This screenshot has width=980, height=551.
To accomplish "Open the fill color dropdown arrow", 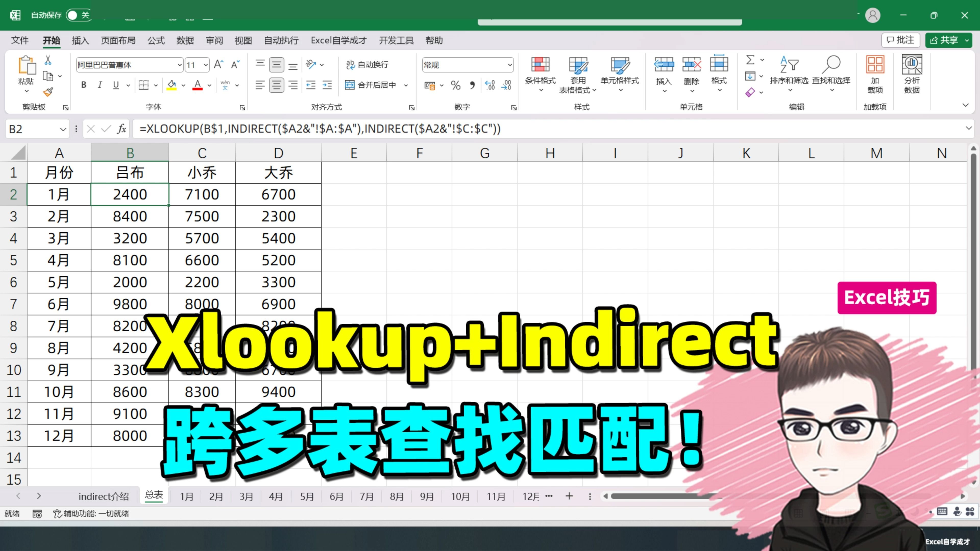I will pos(183,85).
